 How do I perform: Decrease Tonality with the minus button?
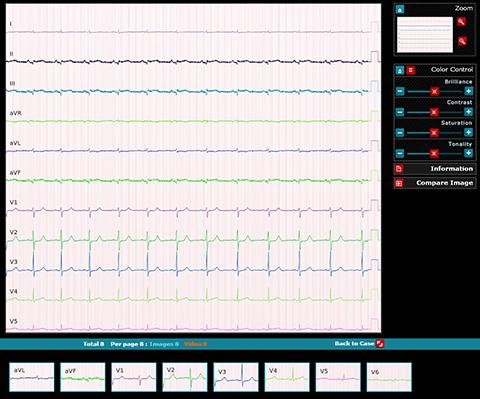(400, 153)
